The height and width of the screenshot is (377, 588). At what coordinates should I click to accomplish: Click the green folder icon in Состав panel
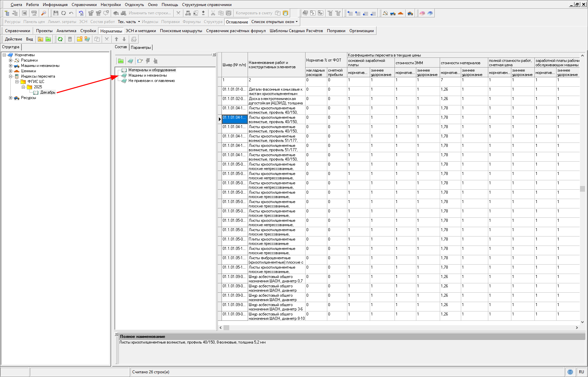click(121, 61)
